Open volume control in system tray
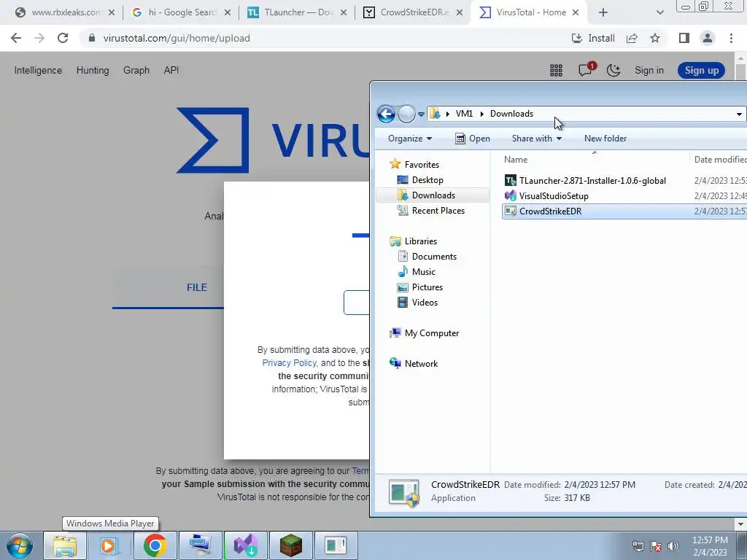The image size is (747, 560). pos(673,545)
